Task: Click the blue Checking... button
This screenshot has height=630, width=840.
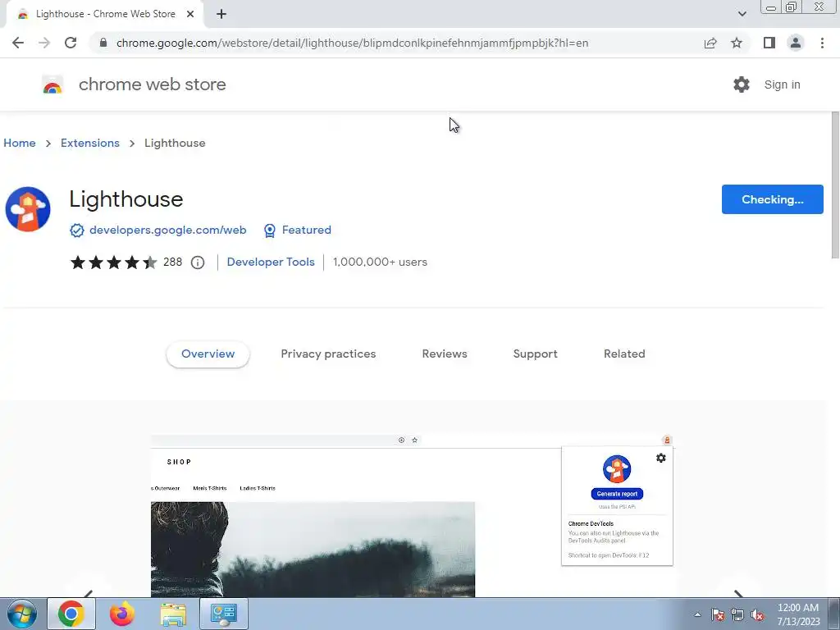Action: click(772, 199)
